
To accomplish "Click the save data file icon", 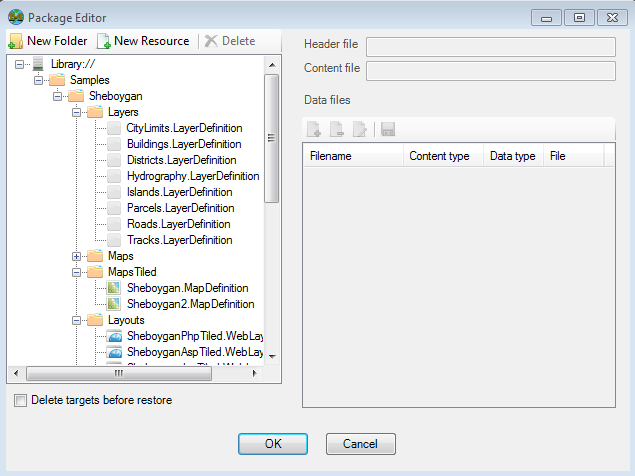I will click(x=387, y=129).
